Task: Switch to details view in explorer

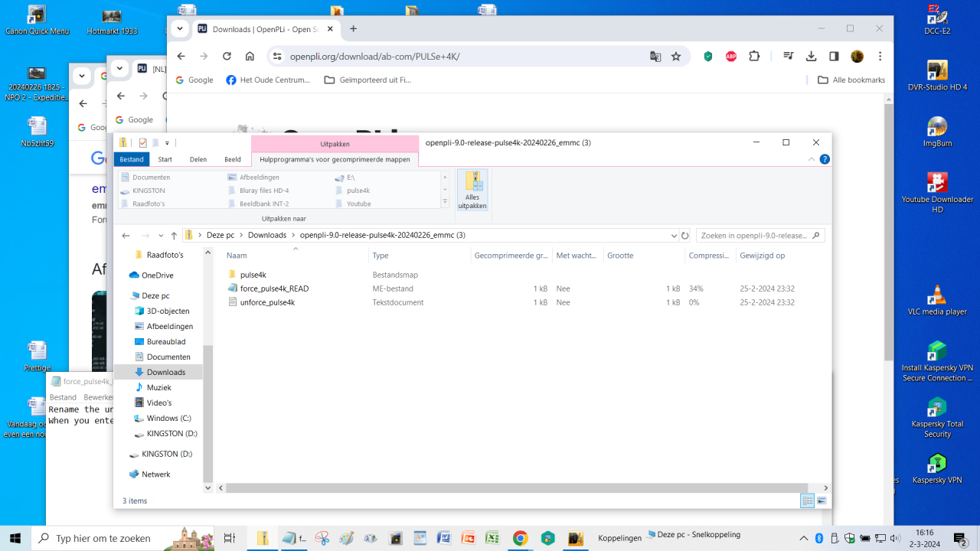Action: pos(808,500)
